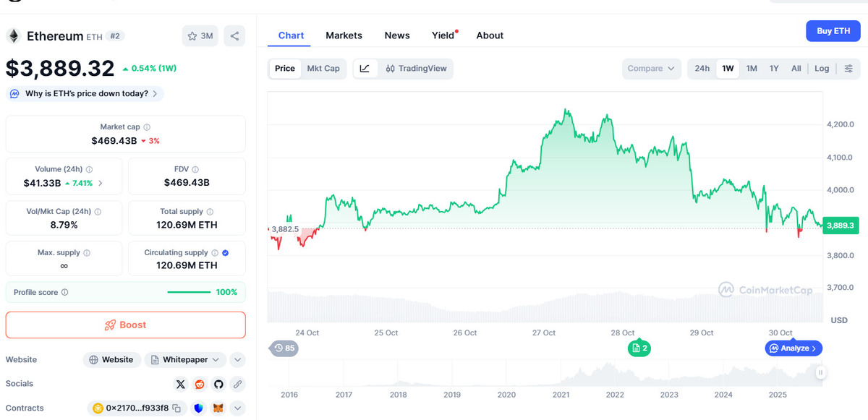Image resolution: width=868 pixels, height=420 pixels.
Task: Copy the contract address 0x2170...f933f8
Action: (x=175, y=408)
